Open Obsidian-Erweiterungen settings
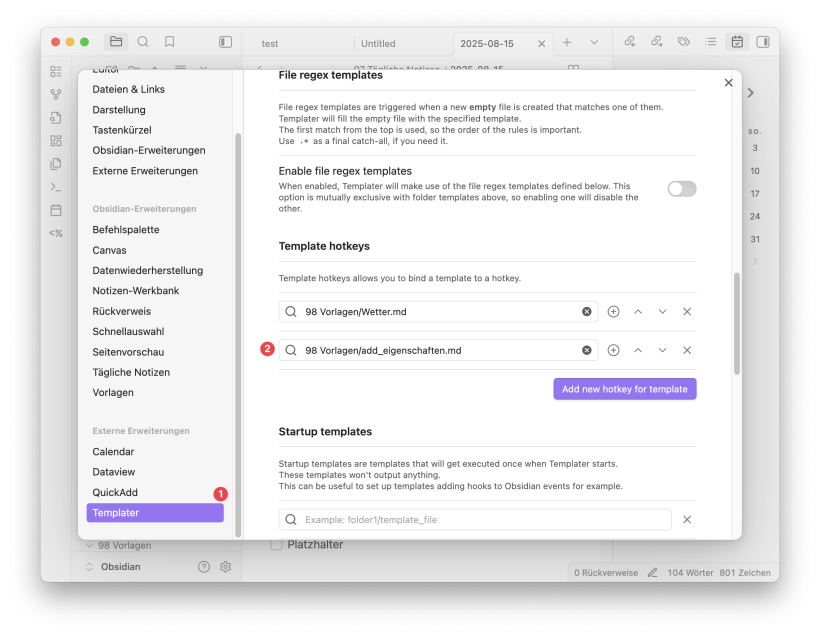 (x=149, y=151)
